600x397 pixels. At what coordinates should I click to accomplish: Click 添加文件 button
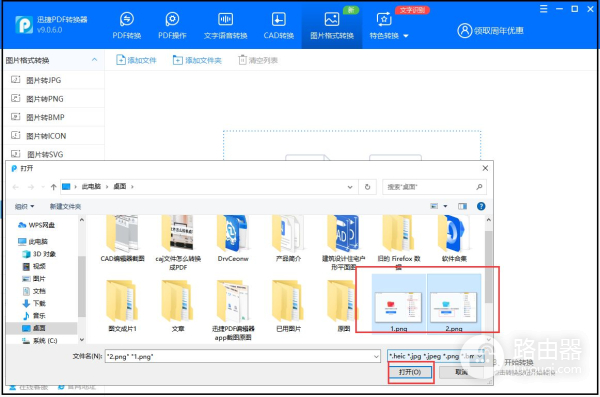136,60
